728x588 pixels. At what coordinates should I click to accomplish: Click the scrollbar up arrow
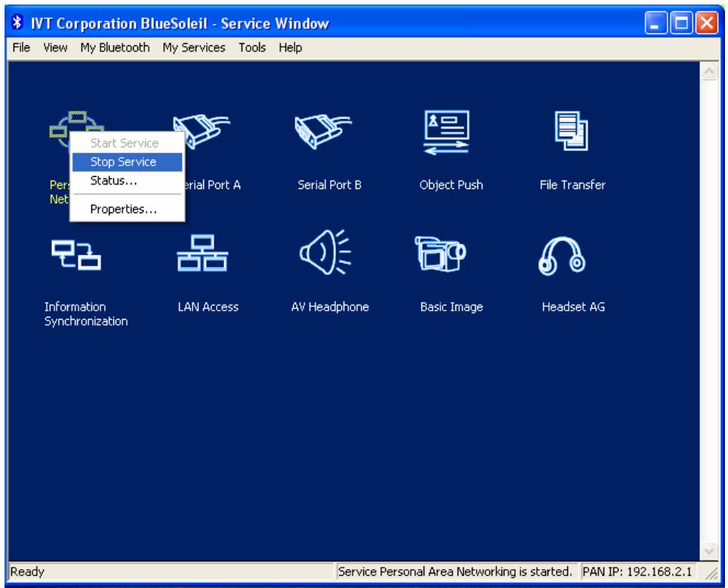coord(709,71)
